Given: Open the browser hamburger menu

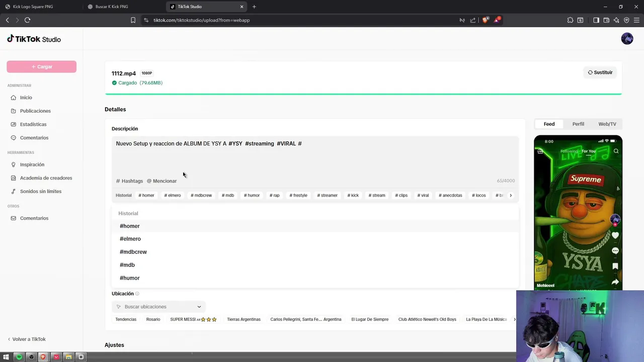Looking at the screenshot, I should coord(636,20).
